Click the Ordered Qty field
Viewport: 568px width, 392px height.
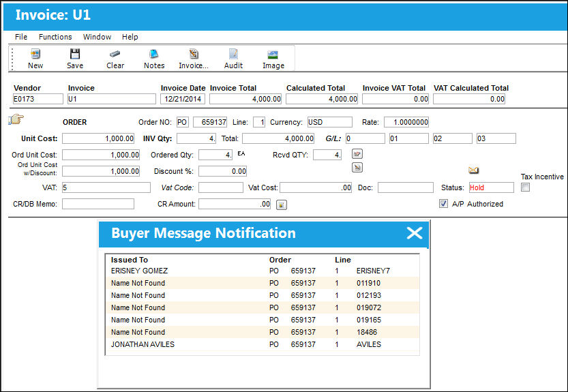click(215, 155)
